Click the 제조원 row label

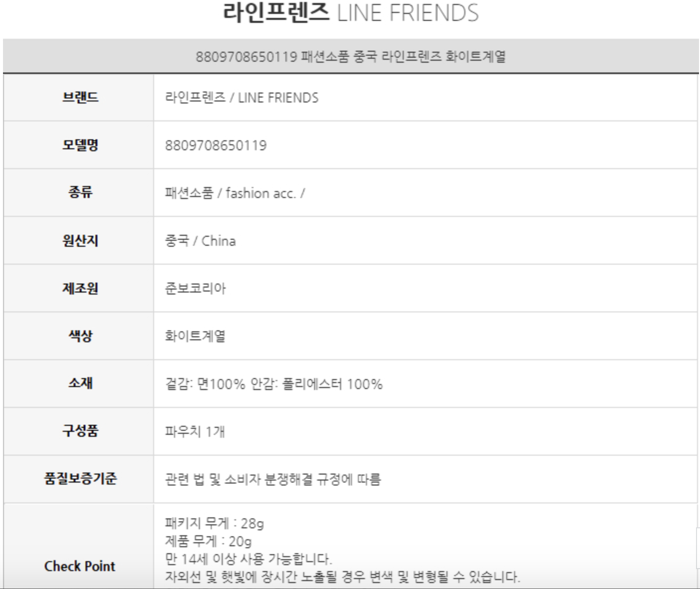80,288
